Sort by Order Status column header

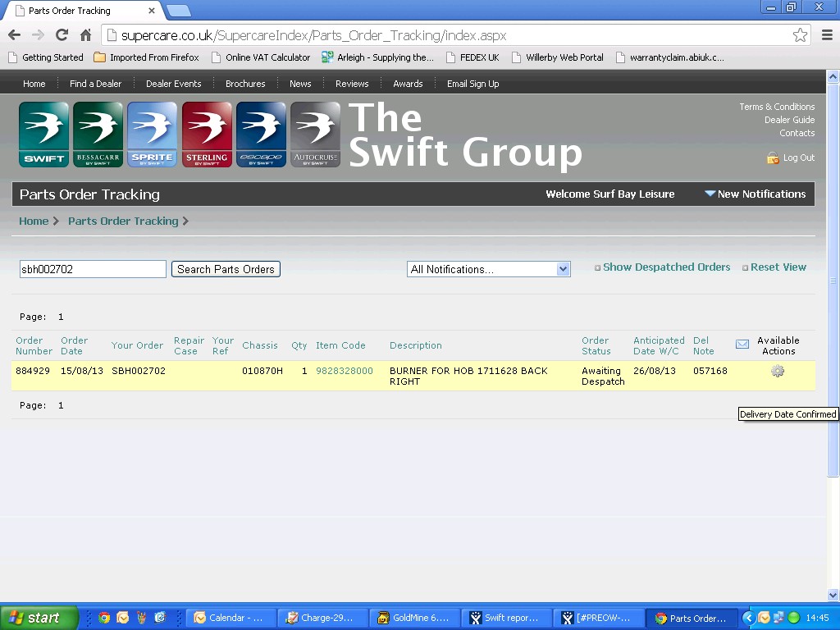point(596,345)
